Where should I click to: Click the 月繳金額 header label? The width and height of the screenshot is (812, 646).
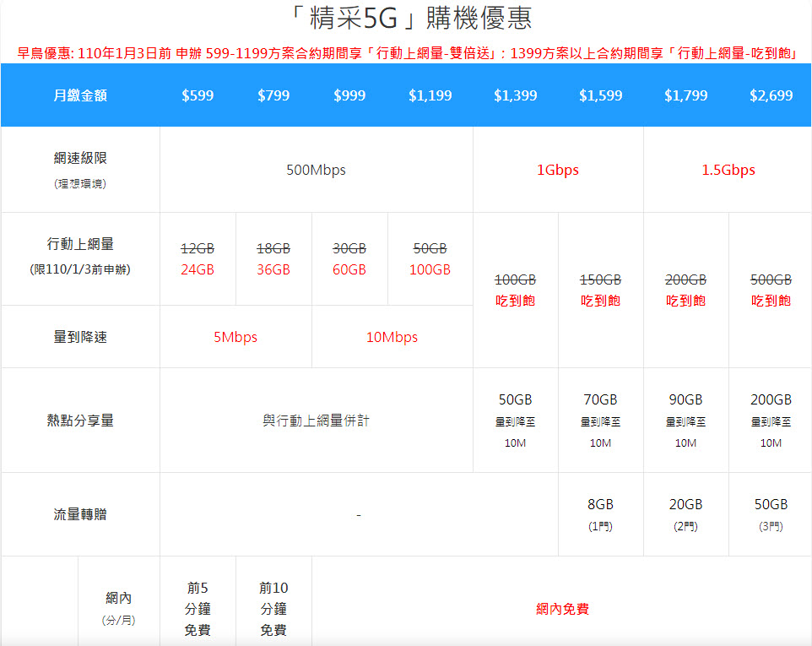tap(80, 95)
